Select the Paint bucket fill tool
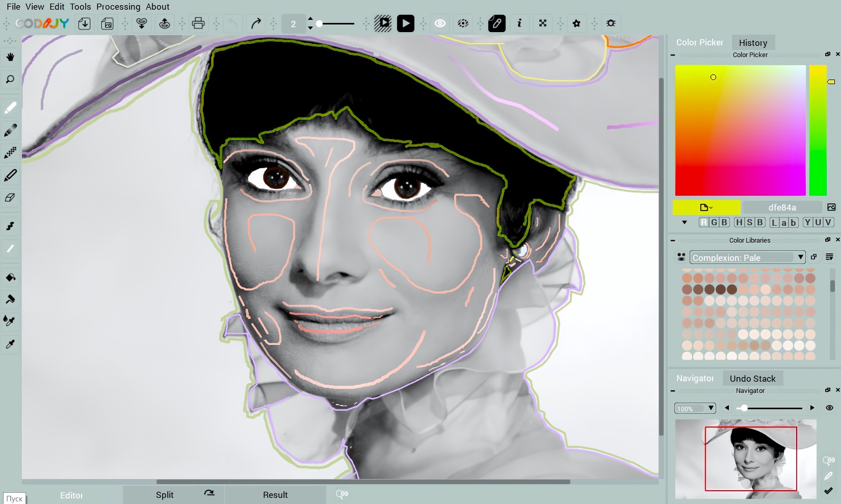The width and height of the screenshot is (841, 504). click(10, 277)
